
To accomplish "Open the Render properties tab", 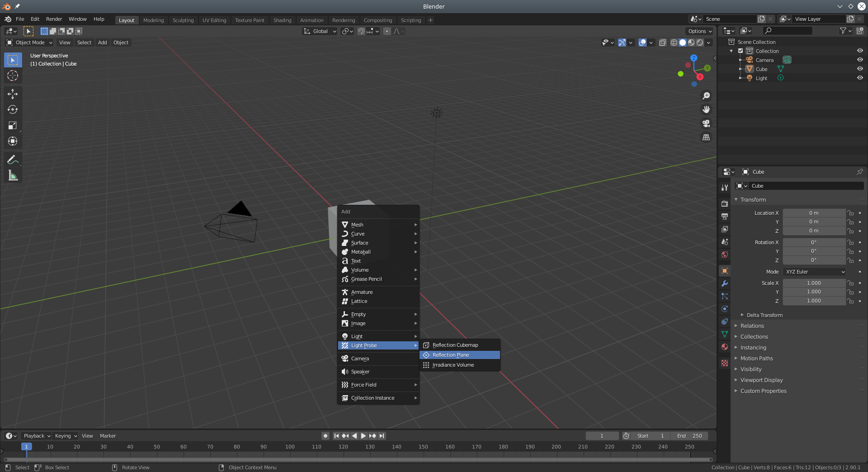I will pyautogui.click(x=725, y=204).
